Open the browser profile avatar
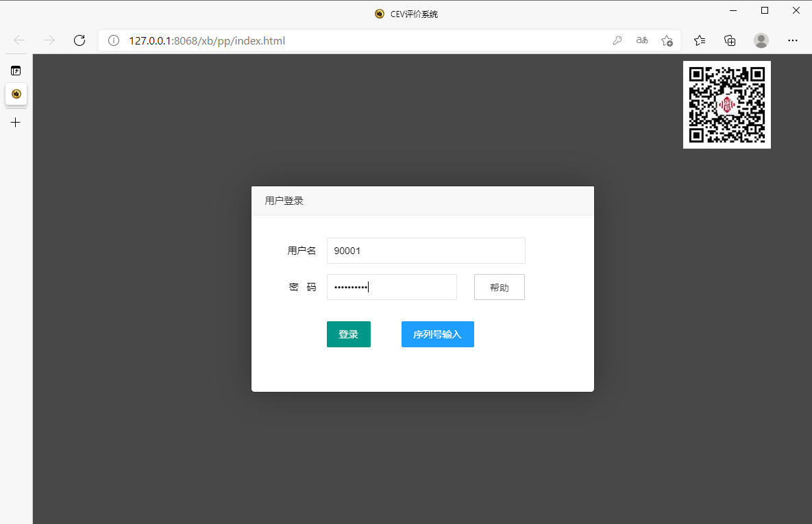Image resolution: width=812 pixels, height=524 pixels. [x=761, y=40]
